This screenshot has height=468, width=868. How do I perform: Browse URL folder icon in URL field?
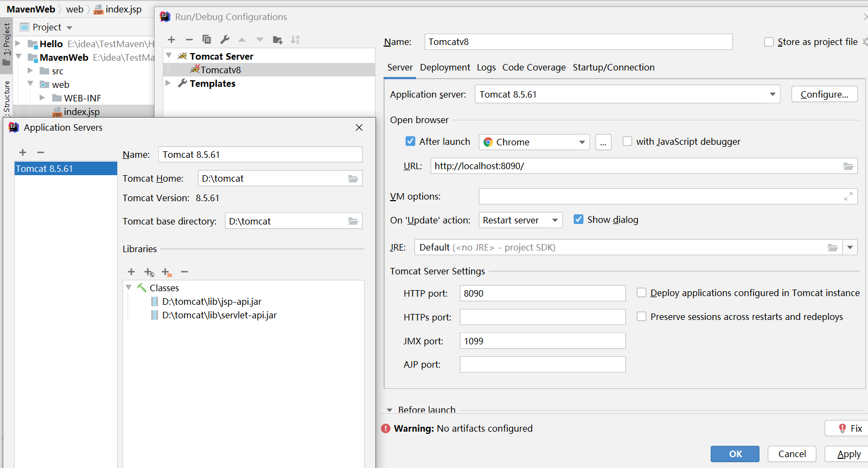pyautogui.click(x=848, y=166)
